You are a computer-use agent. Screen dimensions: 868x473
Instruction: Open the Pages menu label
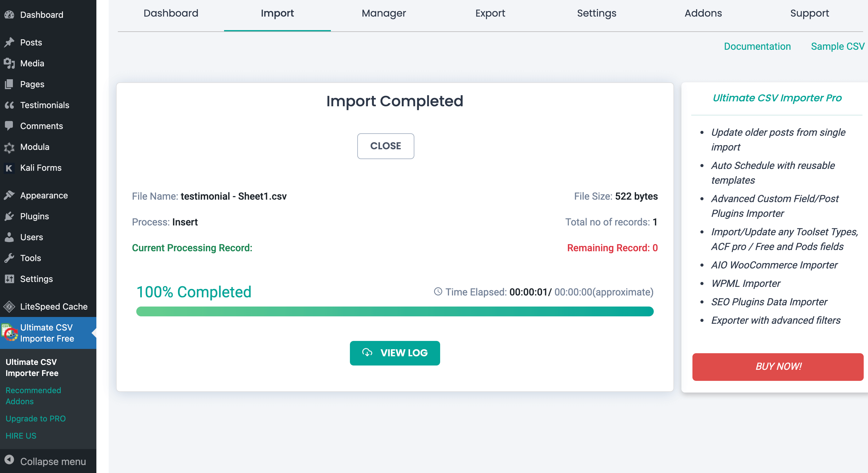click(32, 84)
